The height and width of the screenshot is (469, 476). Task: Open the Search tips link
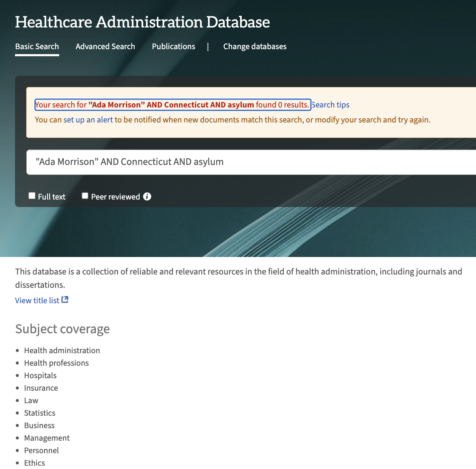coord(331,105)
